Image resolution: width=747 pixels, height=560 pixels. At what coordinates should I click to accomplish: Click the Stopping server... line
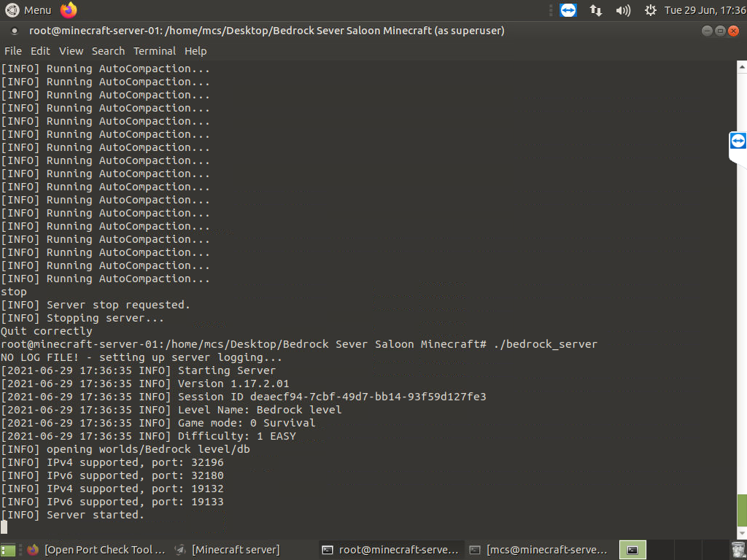point(82,318)
